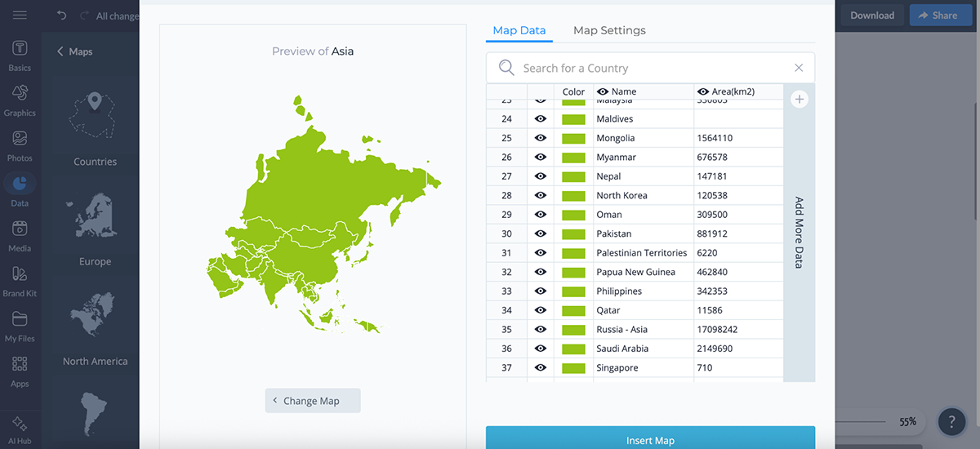The image size is (980, 449).
Task: Toggle Name column visibility eye
Action: pyautogui.click(x=603, y=91)
